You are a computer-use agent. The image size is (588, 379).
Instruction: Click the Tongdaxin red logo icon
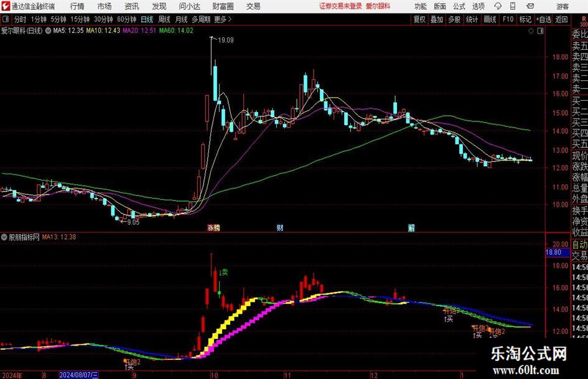pos(5,6)
